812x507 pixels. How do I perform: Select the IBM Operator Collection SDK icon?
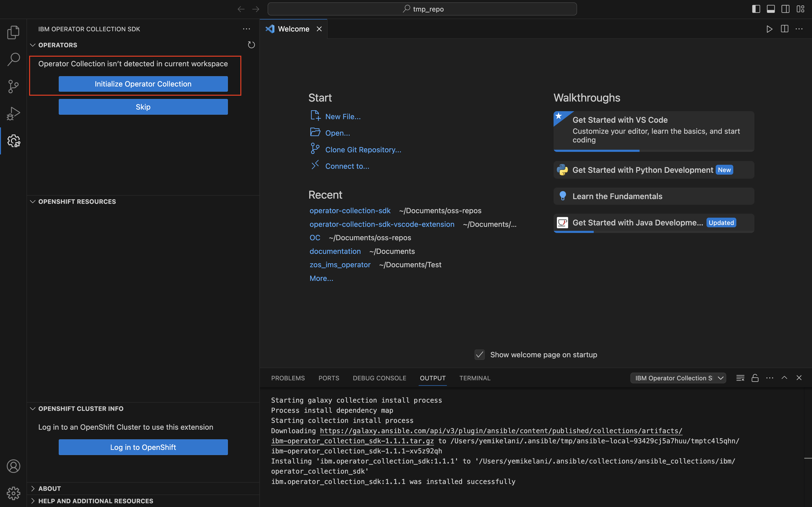[x=13, y=141]
